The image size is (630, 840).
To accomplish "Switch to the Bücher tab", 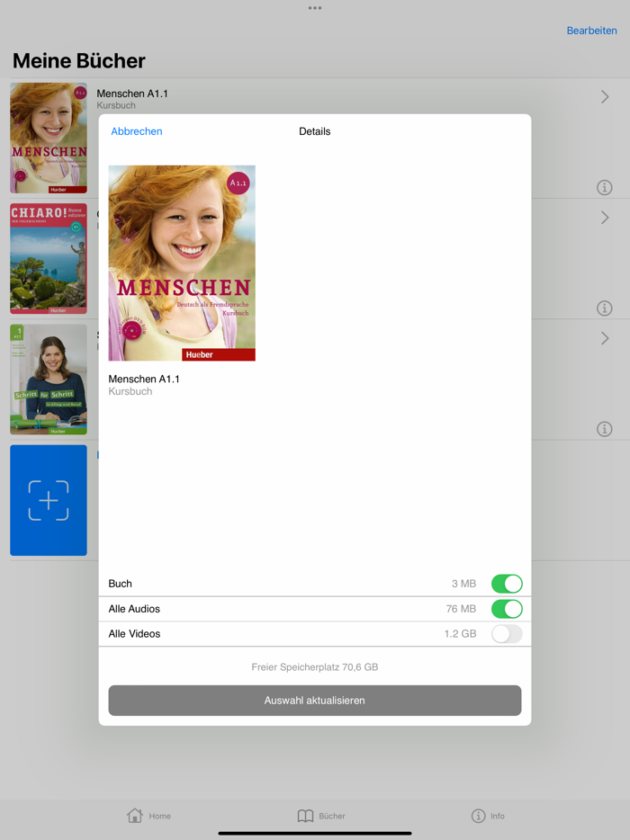I will click(321, 816).
